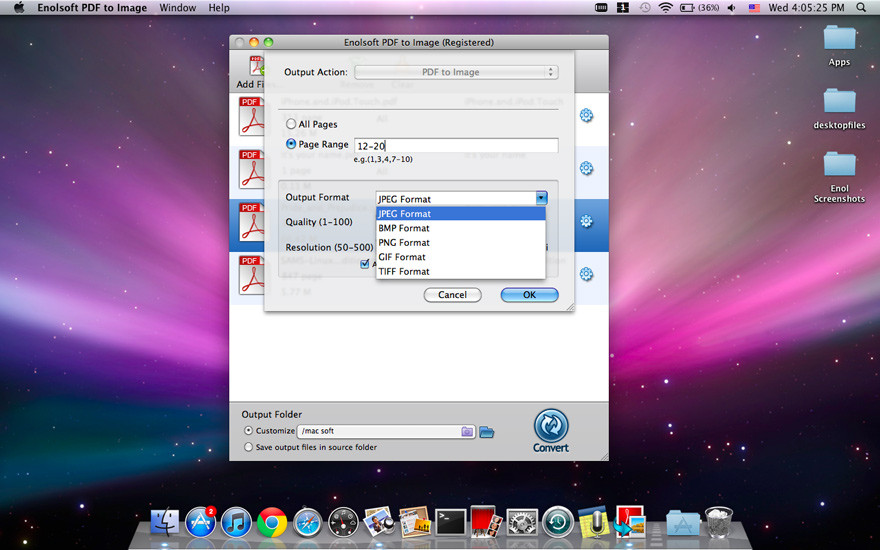Viewport: 880px width, 550px height.
Task: Choose PNG Format from the list
Action: click(x=461, y=242)
